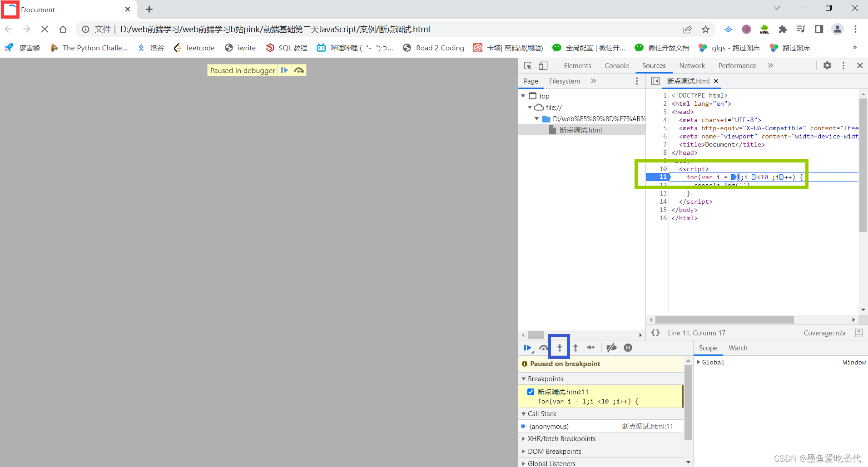Open DevTools customize menu
Image resolution: width=868 pixels, height=467 pixels.
coord(843,65)
